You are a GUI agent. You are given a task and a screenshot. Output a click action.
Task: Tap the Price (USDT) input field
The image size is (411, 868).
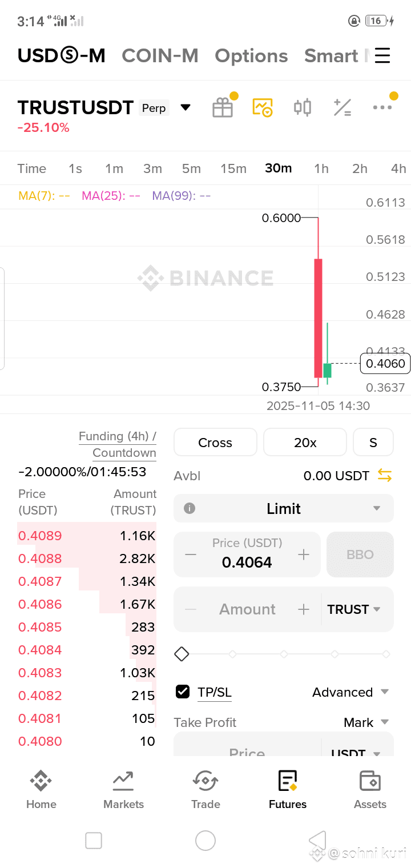(247, 554)
